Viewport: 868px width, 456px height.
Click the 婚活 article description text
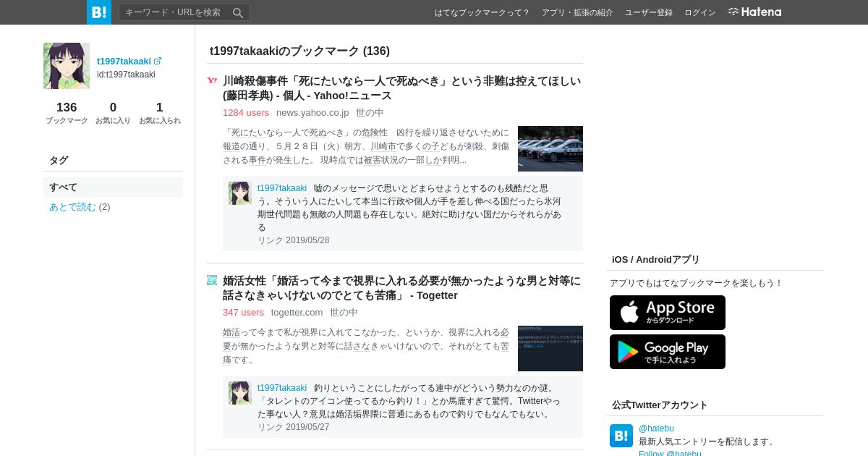tap(366, 346)
